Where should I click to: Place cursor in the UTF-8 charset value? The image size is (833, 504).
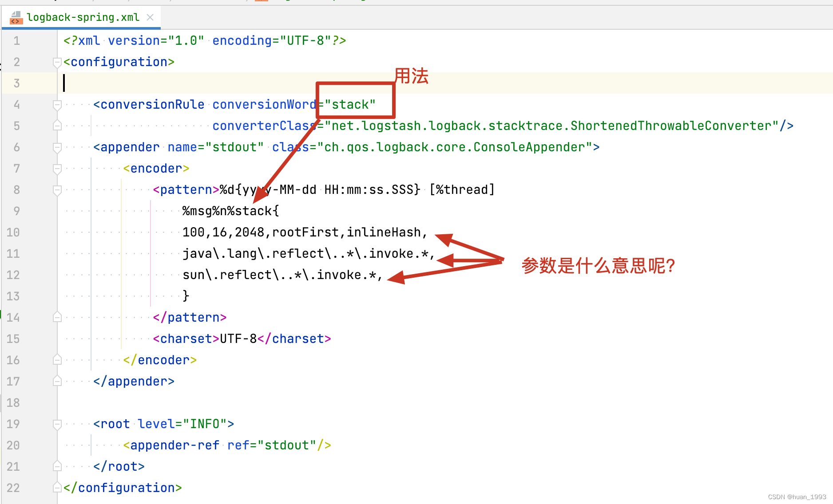point(238,339)
